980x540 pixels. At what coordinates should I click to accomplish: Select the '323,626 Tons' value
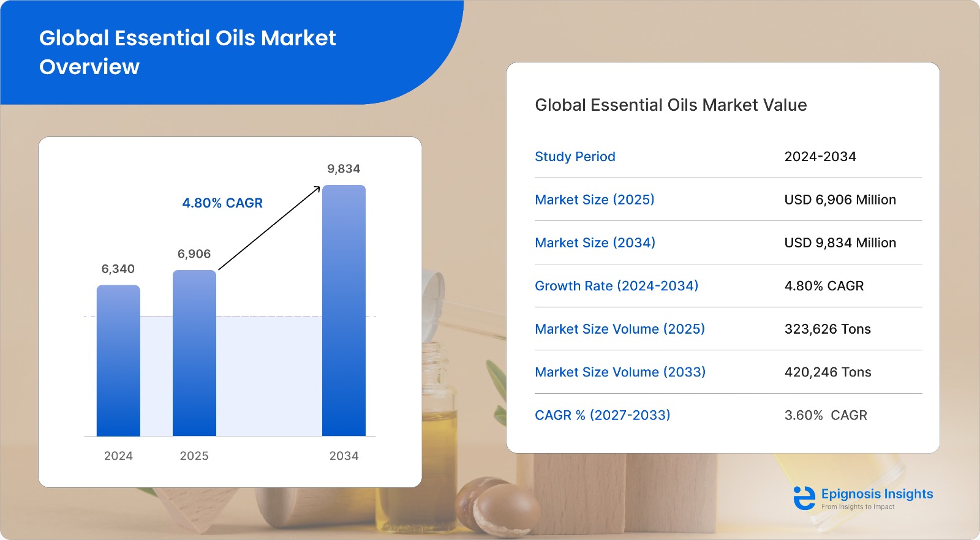pyautogui.click(x=827, y=329)
